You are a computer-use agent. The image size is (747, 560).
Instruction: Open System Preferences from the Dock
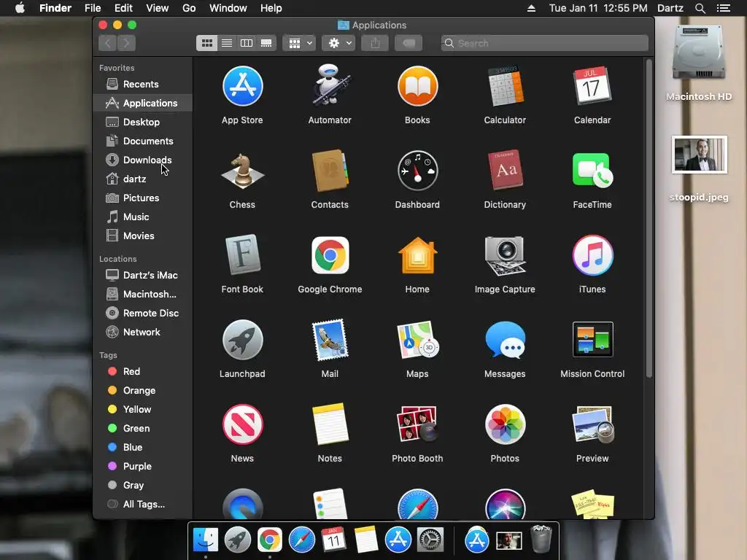pyautogui.click(x=430, y=540)
